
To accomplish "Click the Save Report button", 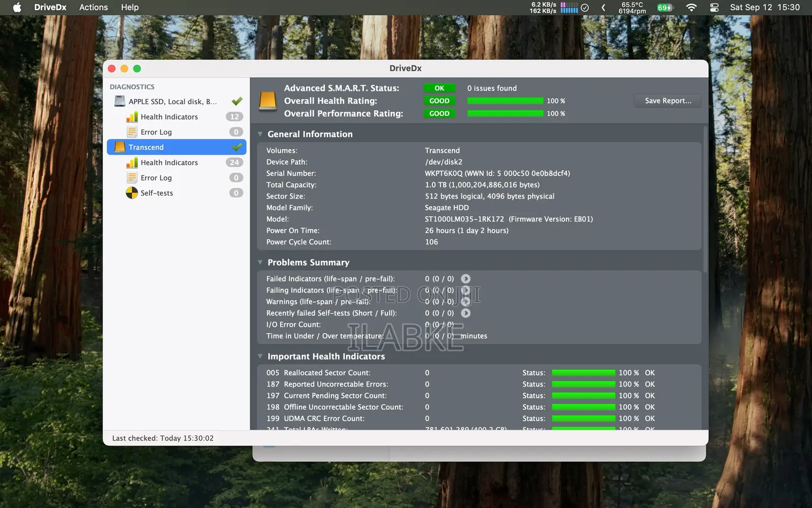I will coord(668,101).
